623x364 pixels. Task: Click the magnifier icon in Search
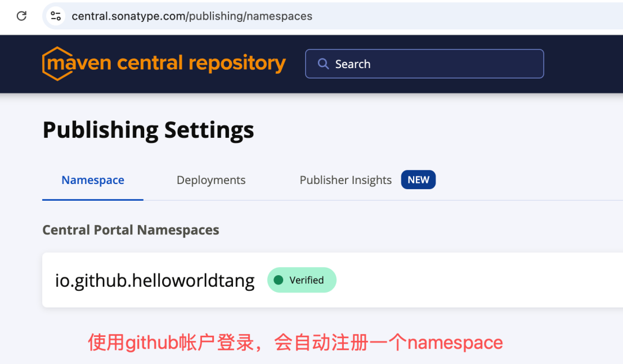(x=323, y=63)
